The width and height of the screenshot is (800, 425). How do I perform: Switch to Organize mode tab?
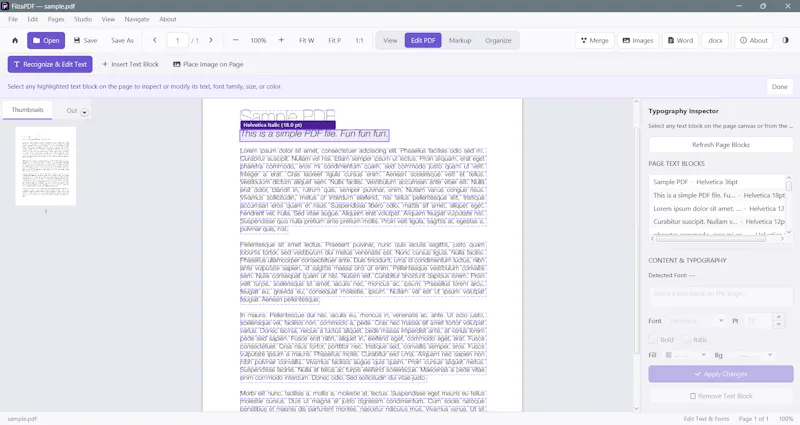coord(498,40)
